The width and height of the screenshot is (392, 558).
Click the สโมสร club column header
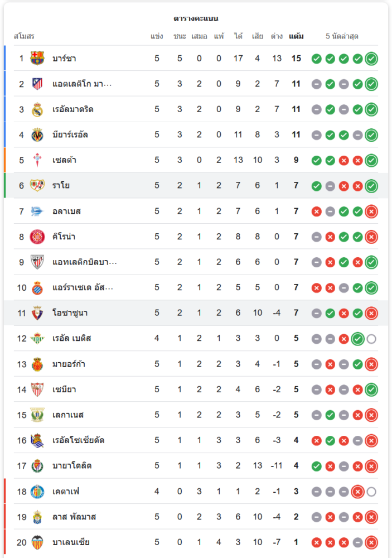[x=24, y=36]
